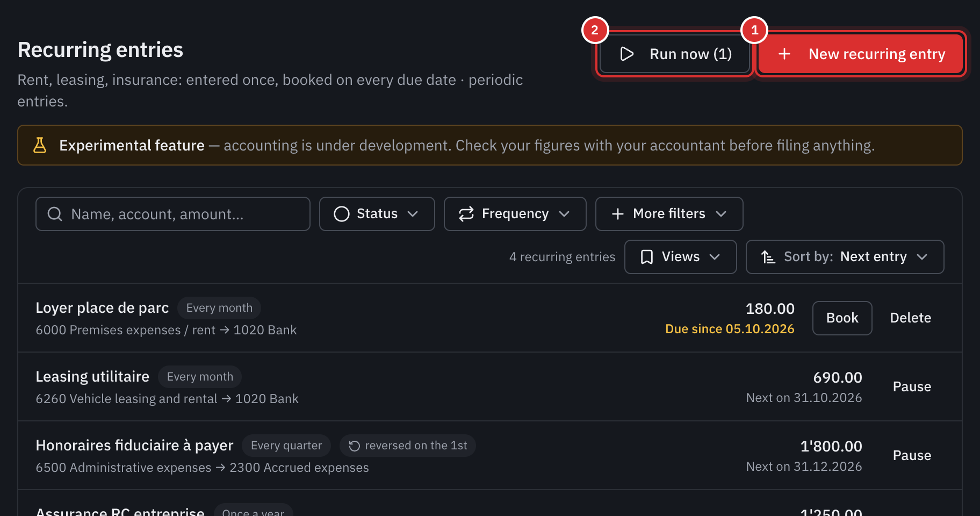Click the reversal arrow icon on Honoraires row
Image resolution: width=980 pixels, height=516 pixels.
[x=354, y=446]
